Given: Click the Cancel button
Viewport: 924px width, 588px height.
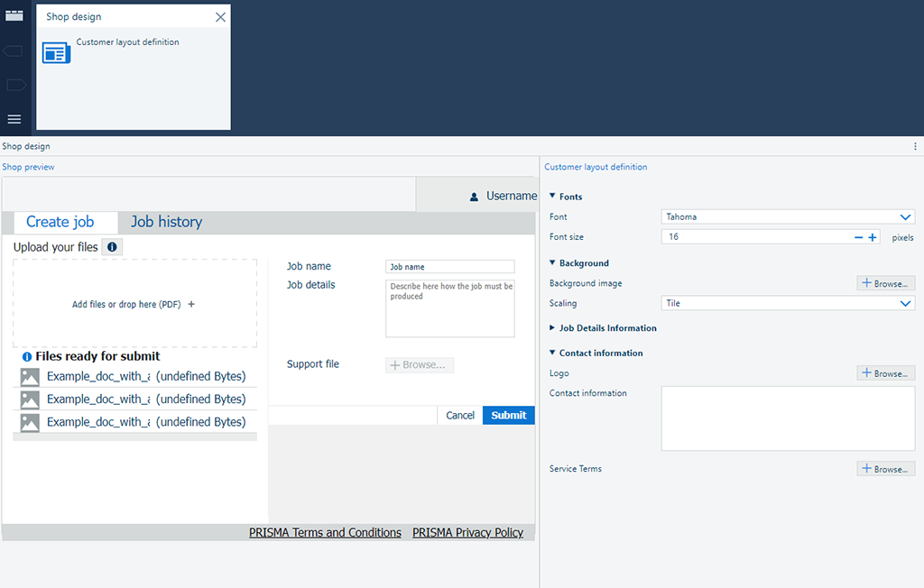Looking at the screenshot, I should coord(459,416).
